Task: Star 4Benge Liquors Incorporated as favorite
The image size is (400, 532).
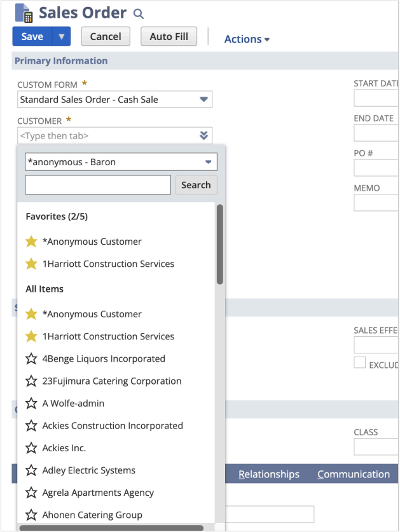Action: pyautogui.click(x=31, y=359)
